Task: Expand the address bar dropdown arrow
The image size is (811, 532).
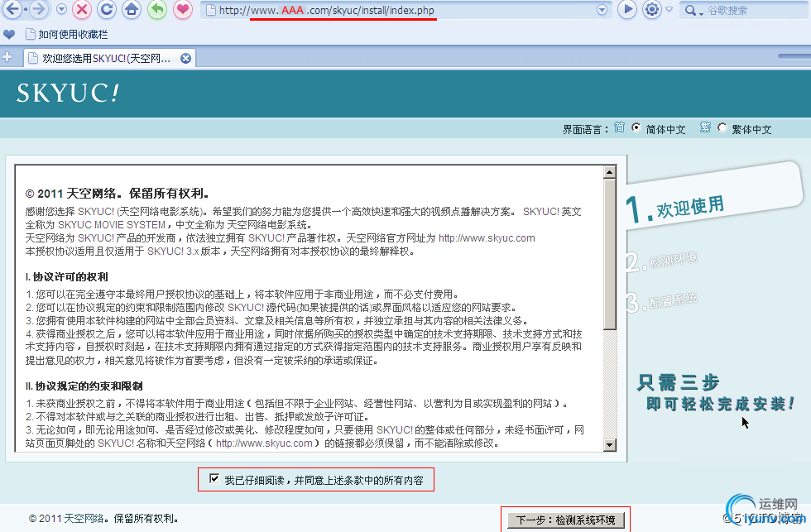Action: tap(602, 10)
